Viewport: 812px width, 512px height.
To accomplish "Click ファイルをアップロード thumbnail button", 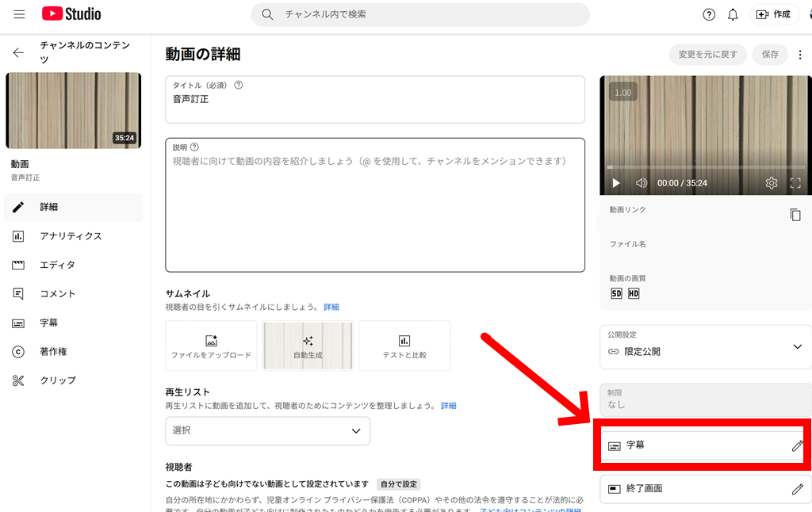I will [211, 346].
